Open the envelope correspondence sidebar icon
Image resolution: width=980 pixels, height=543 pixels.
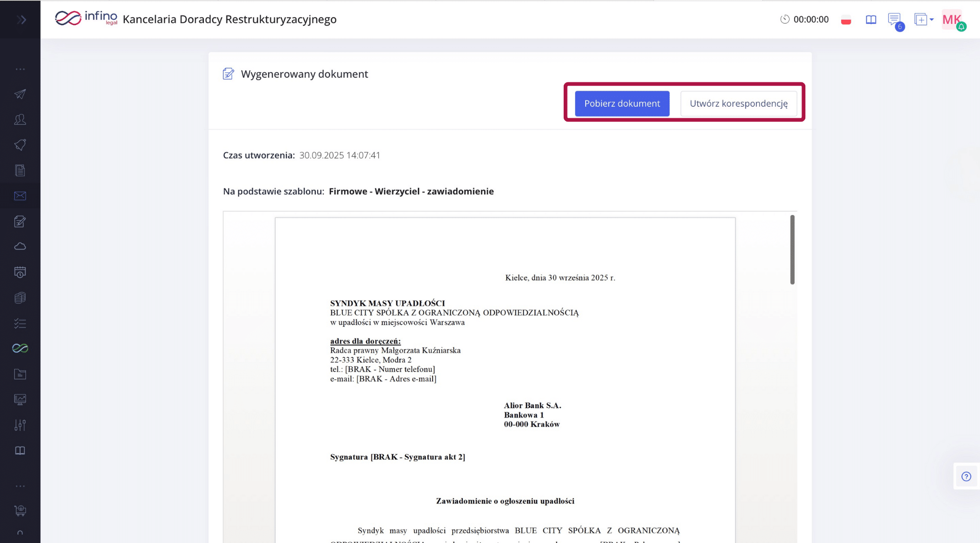[x=20, y=196]
